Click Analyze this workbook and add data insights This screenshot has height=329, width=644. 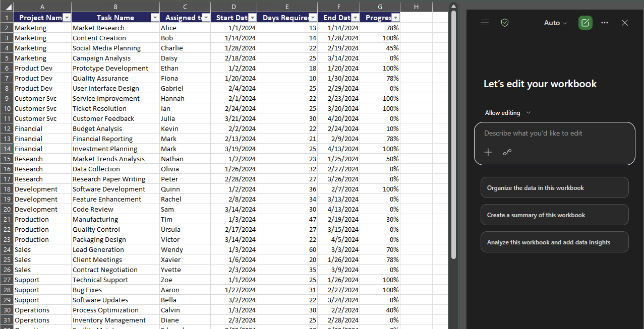(555, 242)
